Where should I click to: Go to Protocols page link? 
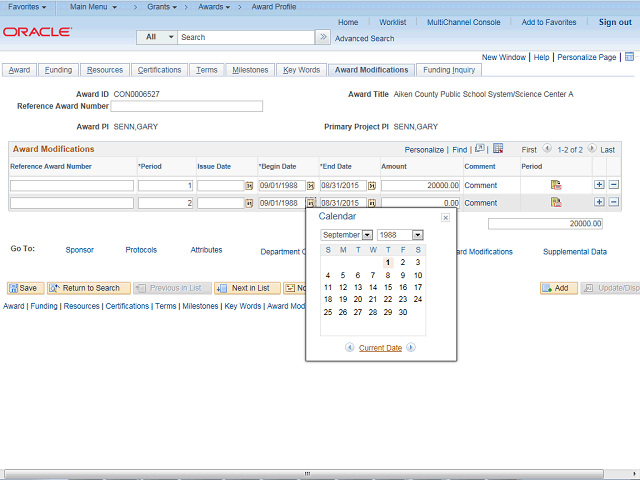[x=141, y=250]
